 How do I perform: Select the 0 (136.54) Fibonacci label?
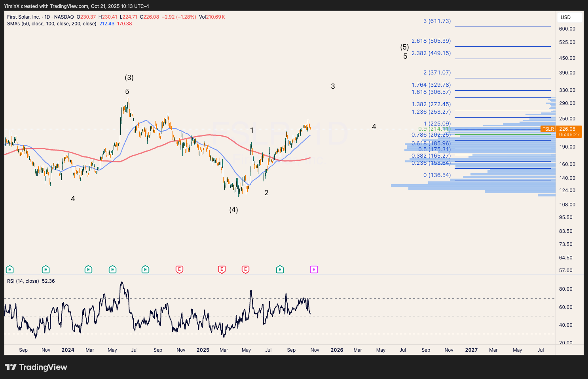(x=437, y=175)
